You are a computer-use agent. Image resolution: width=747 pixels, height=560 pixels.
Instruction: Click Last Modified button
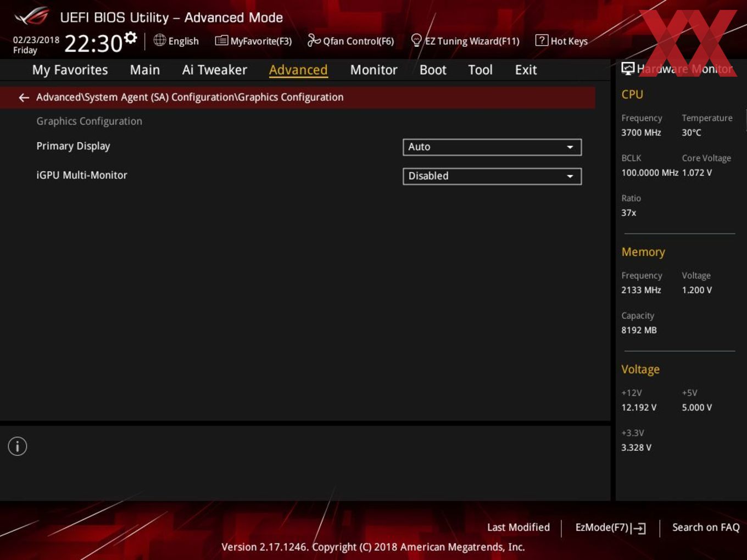click(x=519, y=527)
